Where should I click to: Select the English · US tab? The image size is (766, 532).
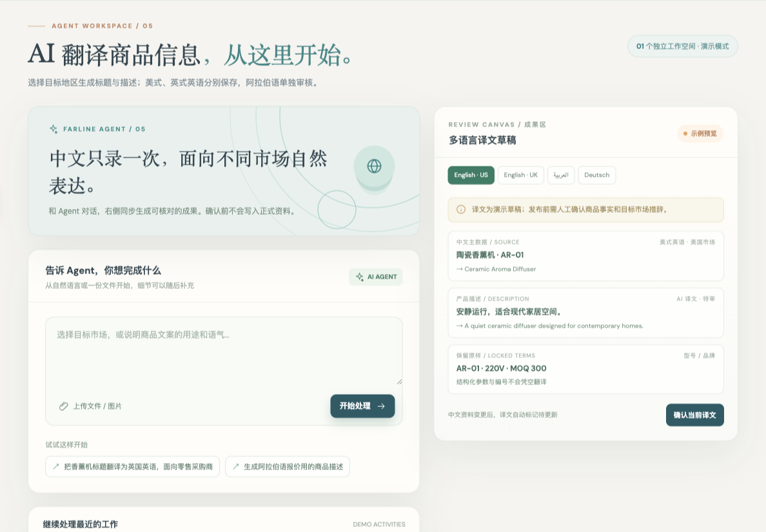[471, 175]
